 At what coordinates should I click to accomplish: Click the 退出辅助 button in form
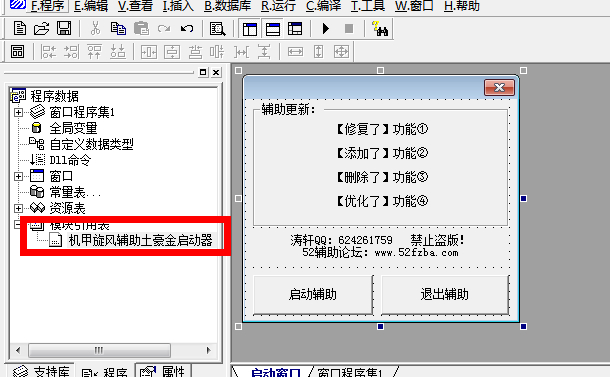pos(445,295)
